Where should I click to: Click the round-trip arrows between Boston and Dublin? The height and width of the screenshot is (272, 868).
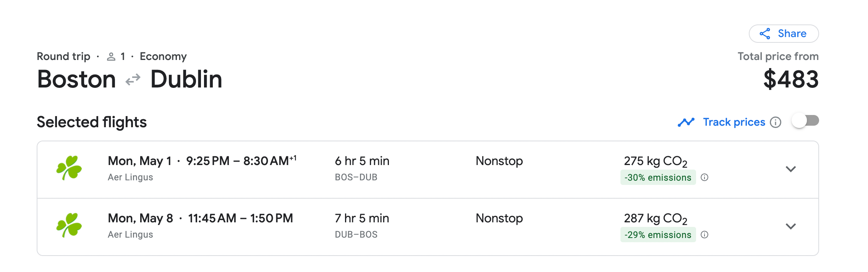pos(133,79)
